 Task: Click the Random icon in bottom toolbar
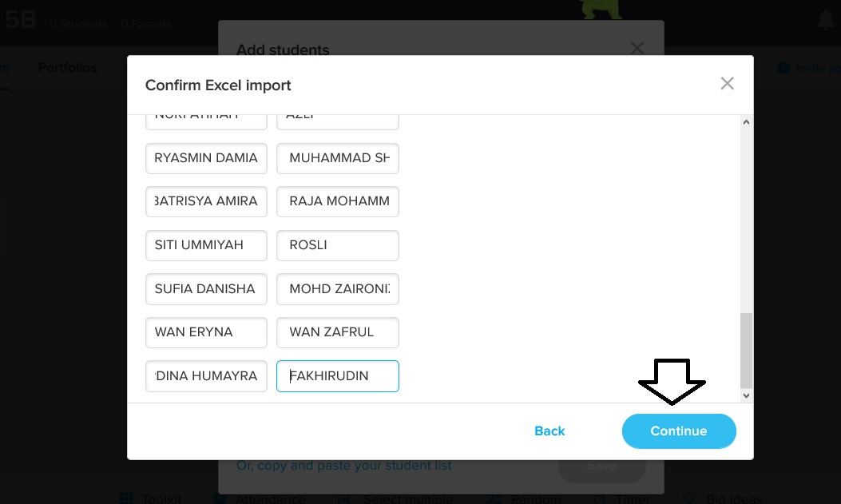pos(493,498)
